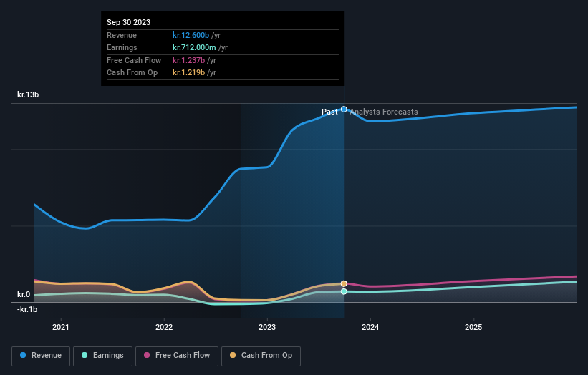The image size is (588, 375).
Task: Click the orange Cash From Op legend dot
Action: click(x=233, y=355)
